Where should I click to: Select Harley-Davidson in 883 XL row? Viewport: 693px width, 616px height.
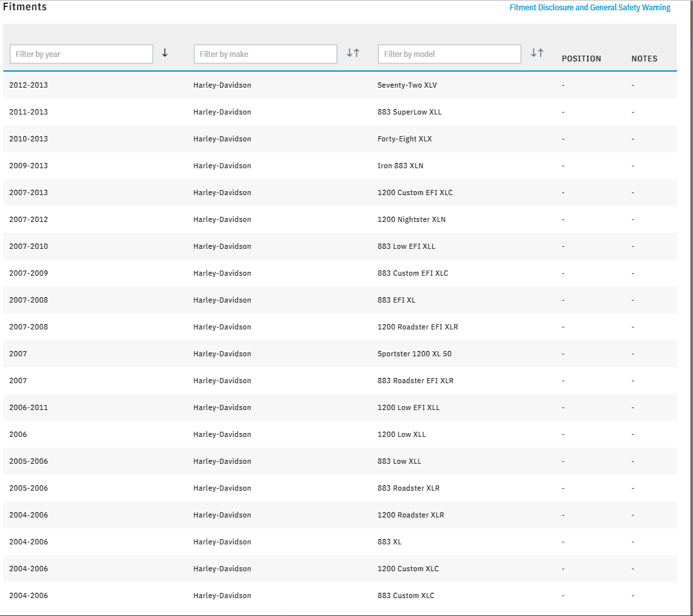pos(222,542)
